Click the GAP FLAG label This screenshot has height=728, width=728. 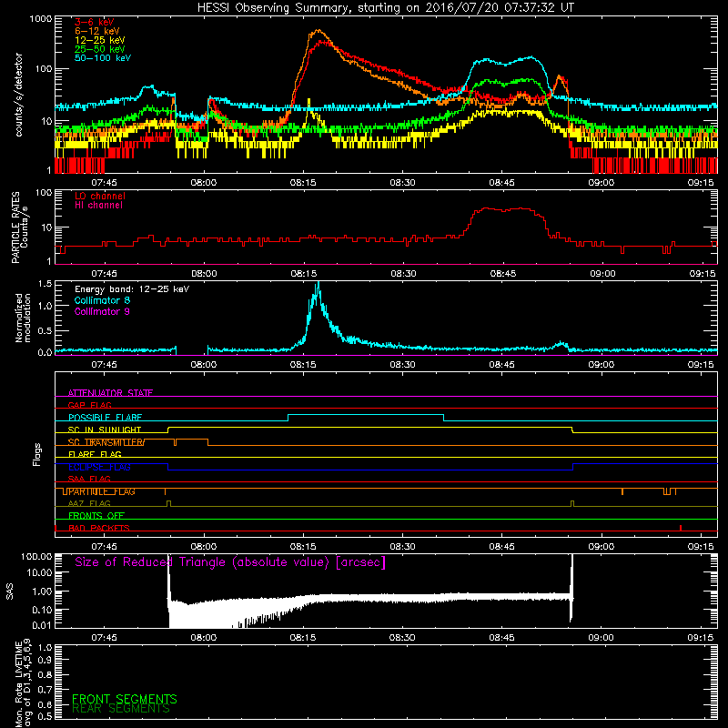click(89, 405)
